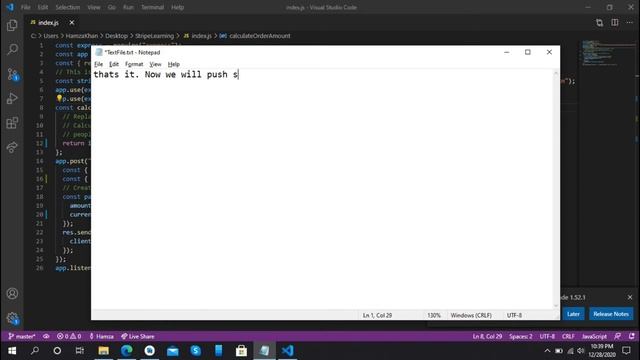Screen dimensions: 640x360
Task: Click in the Notepad text area
Action: pos(322,188)
